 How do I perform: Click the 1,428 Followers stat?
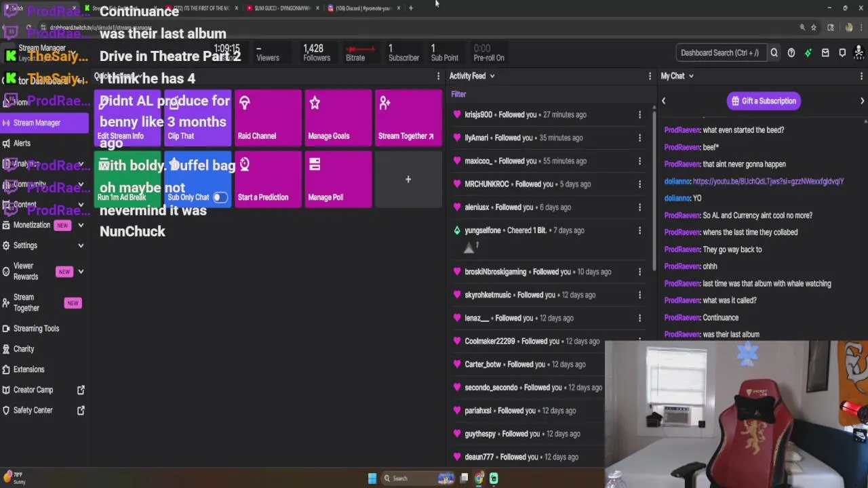(317, 53)
